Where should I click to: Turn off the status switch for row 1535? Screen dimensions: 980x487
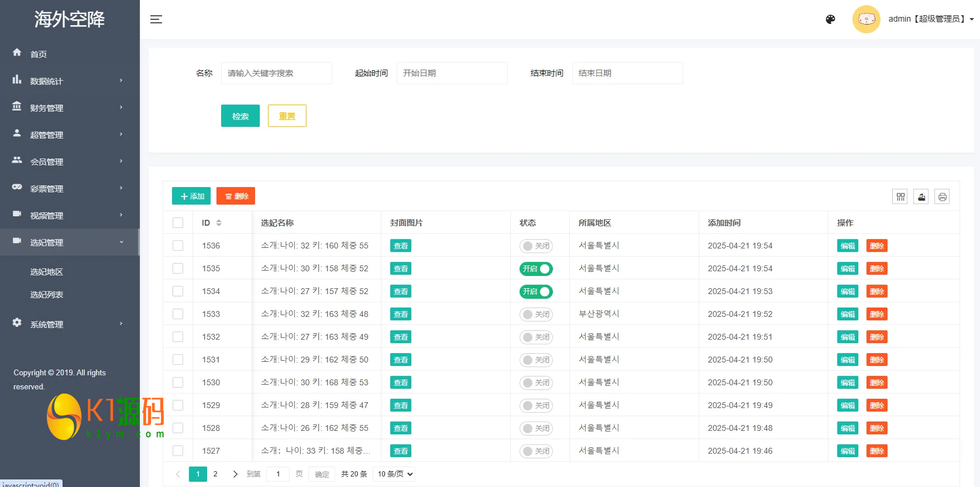tap(536, 269)
